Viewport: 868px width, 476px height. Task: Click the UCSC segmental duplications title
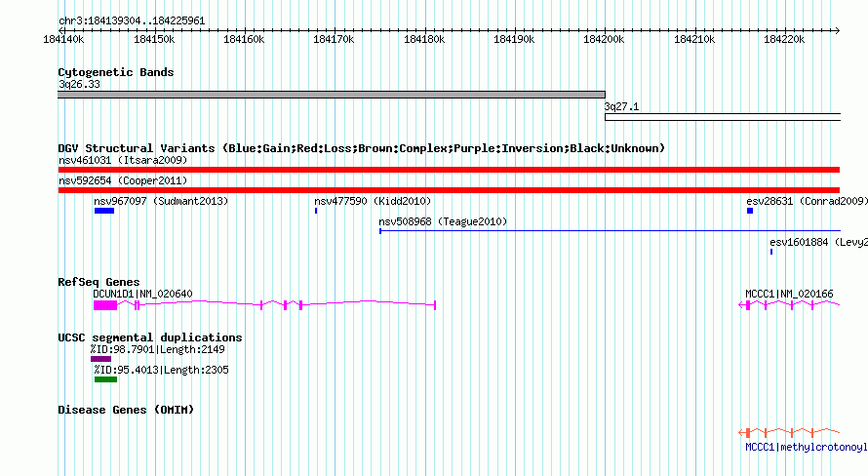(150, 337)
